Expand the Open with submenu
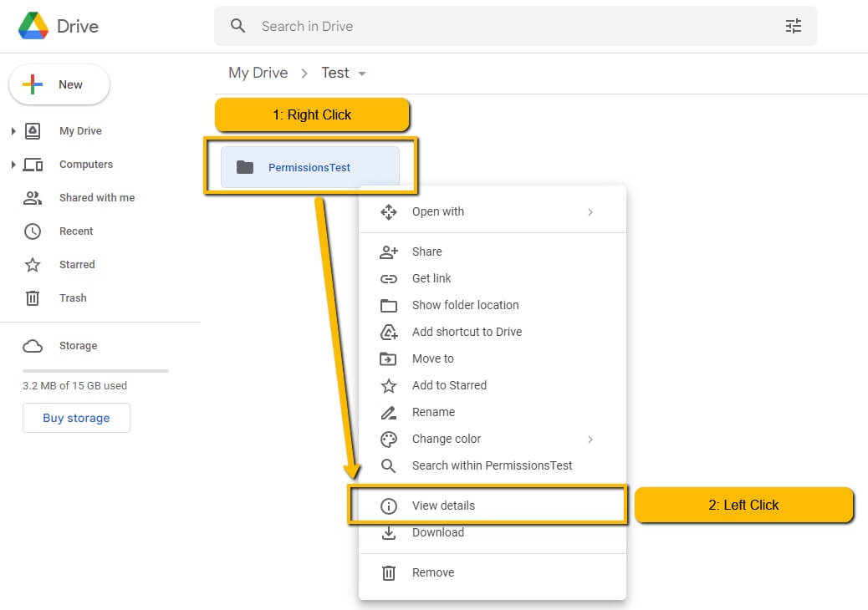This screenshot has width=868, height=610. pyautogui.click(x=590, y=212)
